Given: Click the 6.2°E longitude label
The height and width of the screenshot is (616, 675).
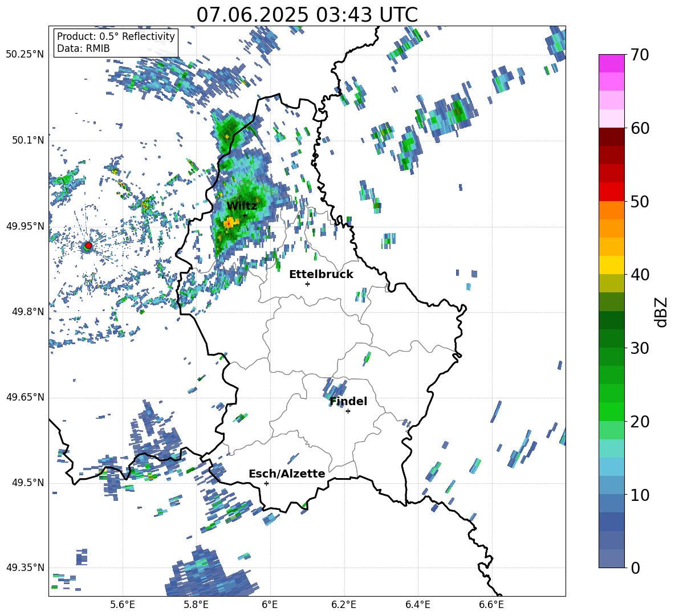Looking at the screenshot, I should [x=344, y=605].
